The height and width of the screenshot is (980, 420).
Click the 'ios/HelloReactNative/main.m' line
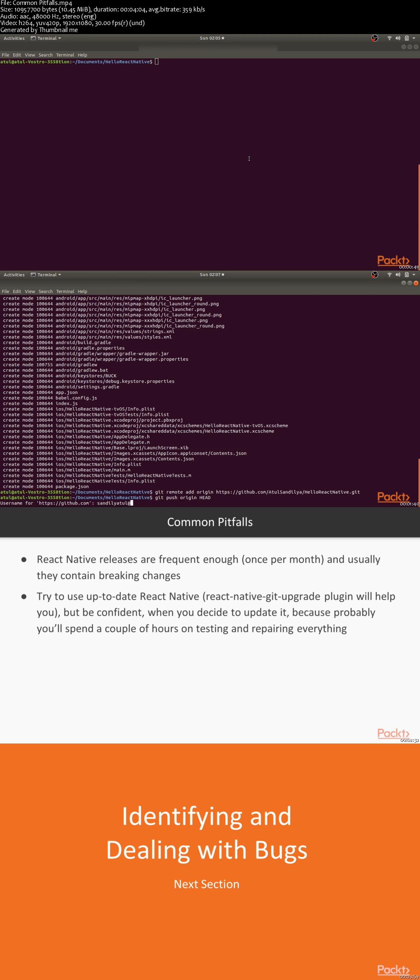click(x=67, y=470)
